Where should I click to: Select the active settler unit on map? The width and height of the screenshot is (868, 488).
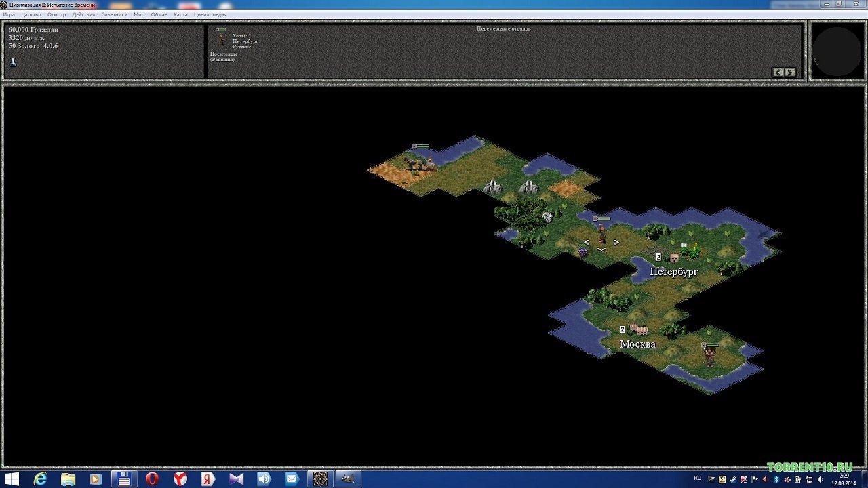click(601, 234)
